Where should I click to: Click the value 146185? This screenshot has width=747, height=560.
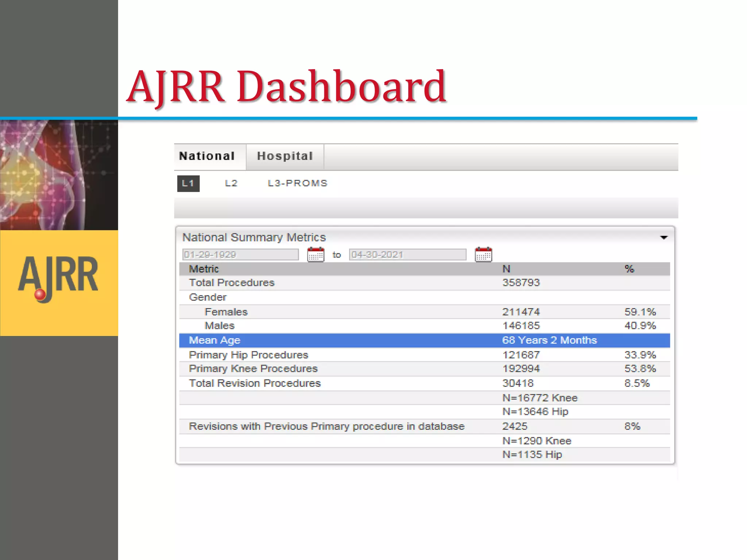point(521,326)
